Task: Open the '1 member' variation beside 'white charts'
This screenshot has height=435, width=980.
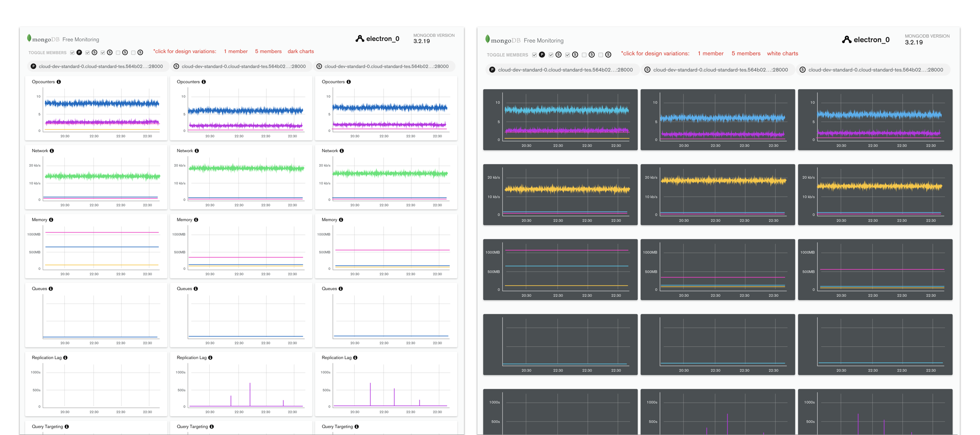Action: coord(711,53)
